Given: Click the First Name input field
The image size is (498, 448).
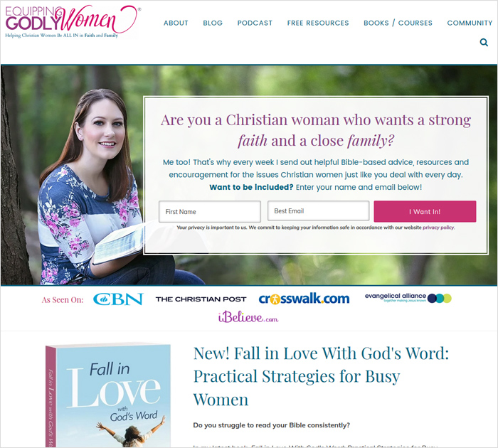Looking at the screenshot, I should [x=210, y=211].
